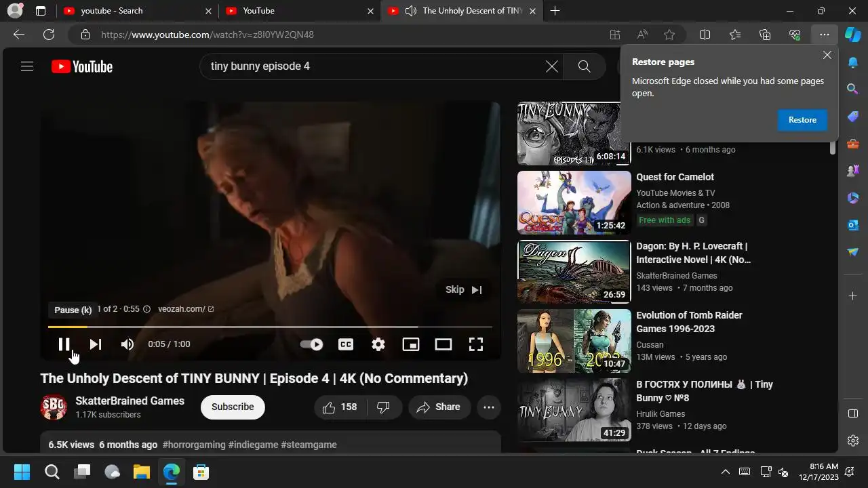Open Copilot sidebar icon
Image resolution: width=868 pixels, height=488 pixels.
coord(853,34)
